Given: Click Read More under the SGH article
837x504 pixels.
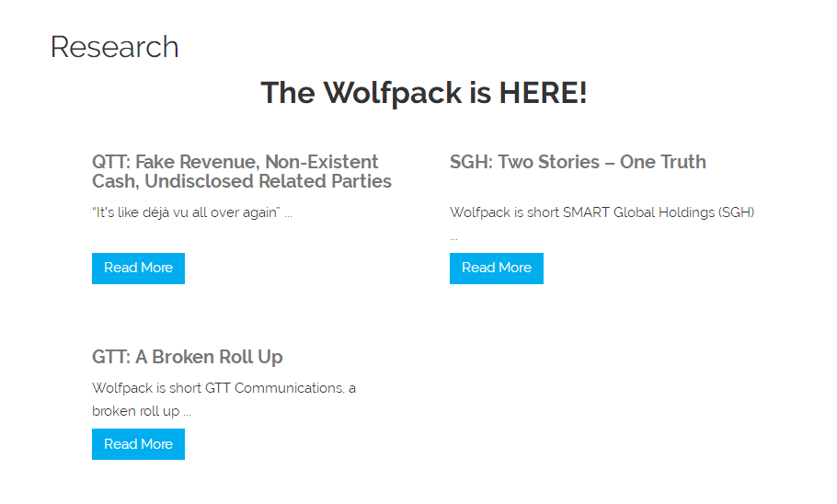Looking at the screenshot, I should [x=496, y=269].
